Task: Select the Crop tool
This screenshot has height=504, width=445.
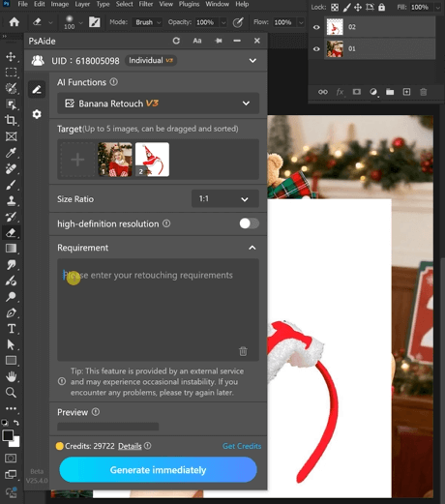Action: (x=11, y=120)
